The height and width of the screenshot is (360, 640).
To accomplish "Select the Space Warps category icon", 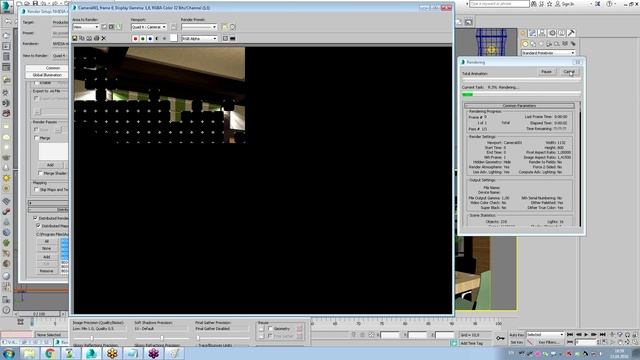I will tap(565, 44).
